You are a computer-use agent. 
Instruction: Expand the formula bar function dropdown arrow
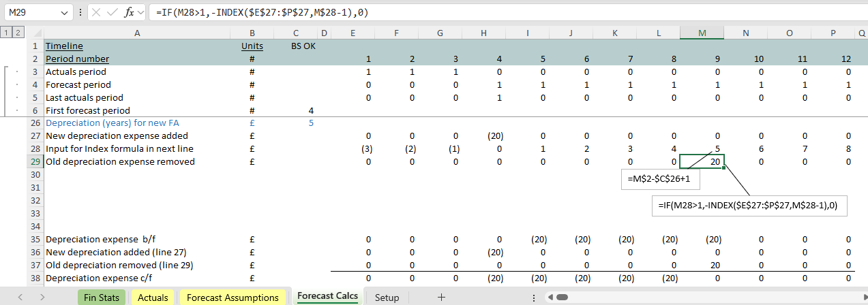[x=141, y=13]
